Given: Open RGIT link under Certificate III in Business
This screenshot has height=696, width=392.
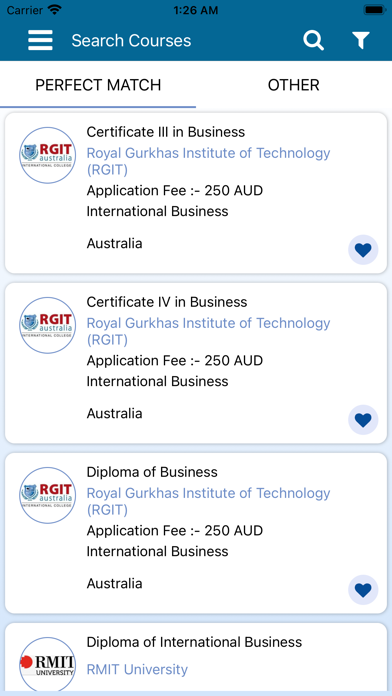Looking at the screenshot, I should click(x=208, y=161).
